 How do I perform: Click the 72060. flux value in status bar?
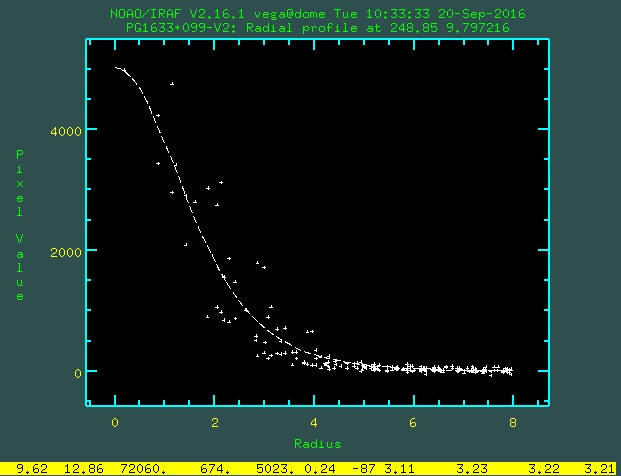pos(143,469)
